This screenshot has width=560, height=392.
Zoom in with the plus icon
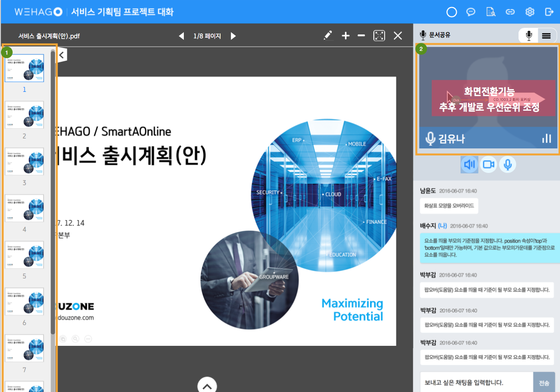tap(346, 36)
